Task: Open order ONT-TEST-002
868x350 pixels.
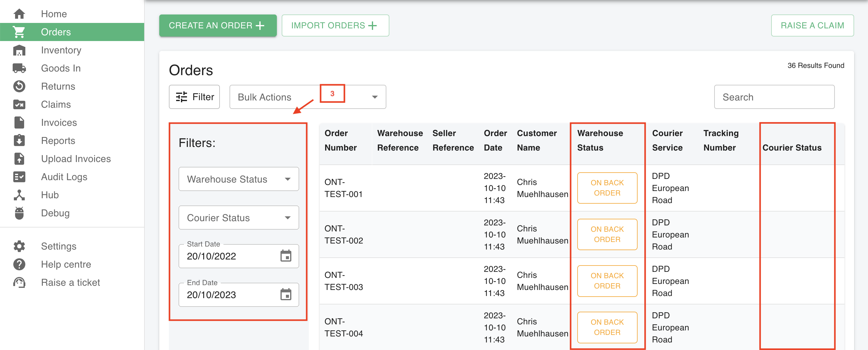Action: point(343,235)
